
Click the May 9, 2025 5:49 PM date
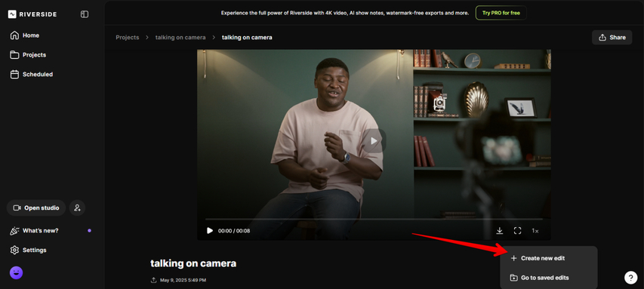click(183, 281)
